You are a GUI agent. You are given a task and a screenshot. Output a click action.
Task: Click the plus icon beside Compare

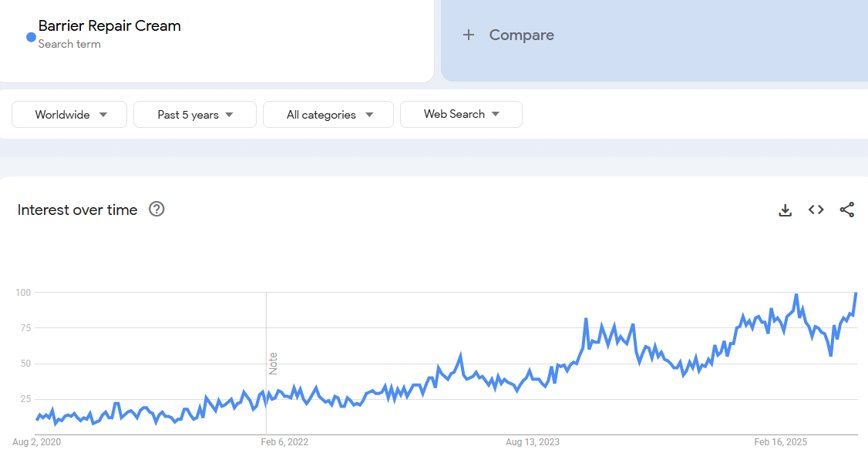[468, 35]
